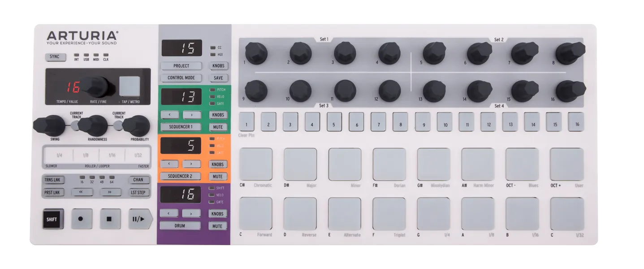Click the SYNC button
The width and height of the screenshot is (644, 269).
tap(55, 57)
